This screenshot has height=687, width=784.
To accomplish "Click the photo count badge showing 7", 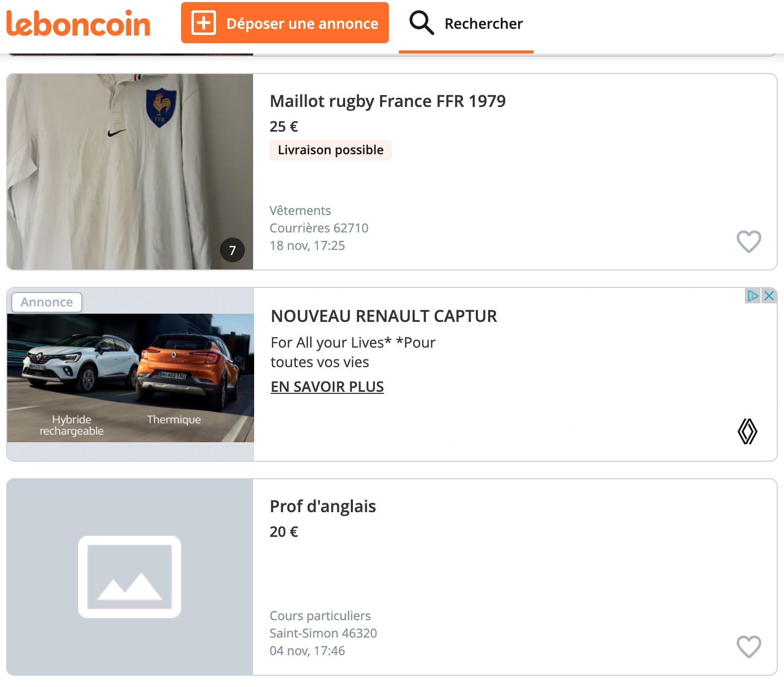I will (233, 250).
